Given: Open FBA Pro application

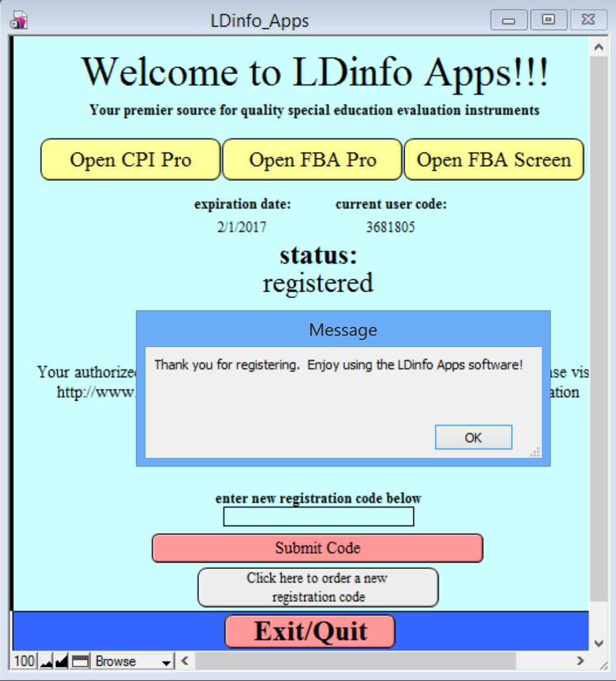Looking at the screenshot, I should [313, 160].
